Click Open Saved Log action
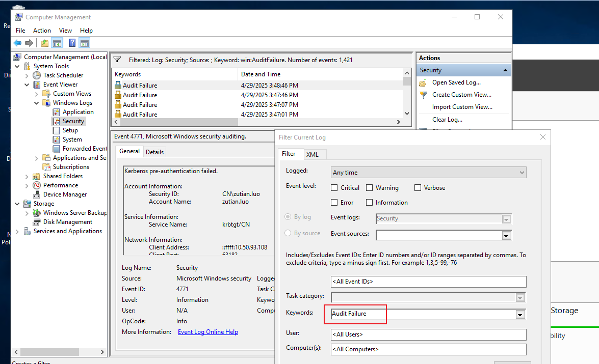The width and height of the screenshot is (599, 364). tap(456, 82)
